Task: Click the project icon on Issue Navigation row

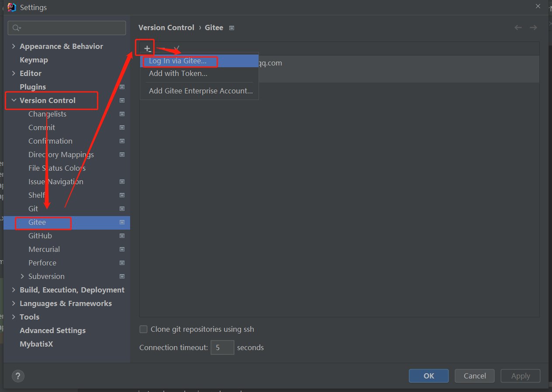Action: [x=122, y=182]
